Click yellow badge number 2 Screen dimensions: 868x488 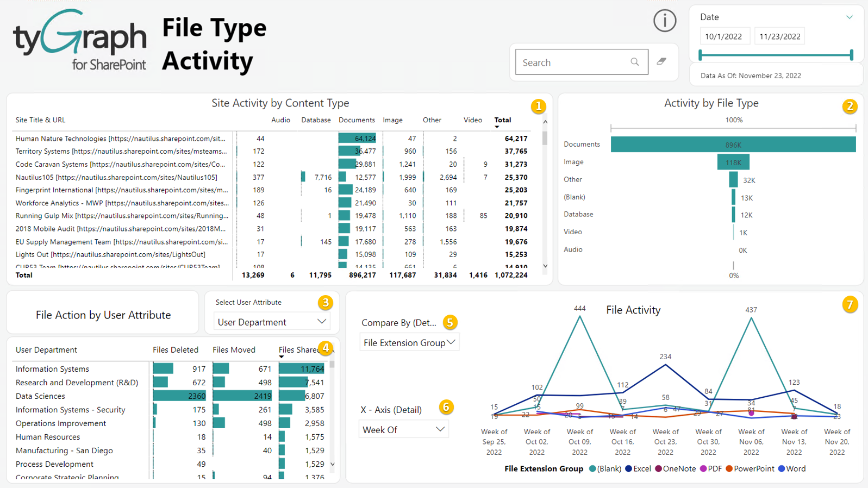pos(850,106)
